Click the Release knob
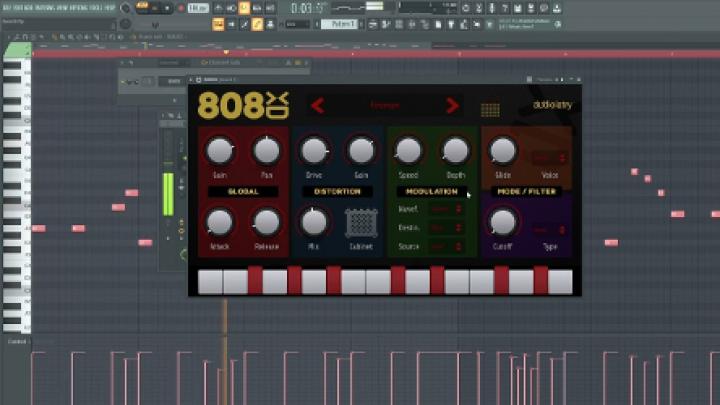The height and width of the screenshot is (405, 720). click(x=267, y=222)
